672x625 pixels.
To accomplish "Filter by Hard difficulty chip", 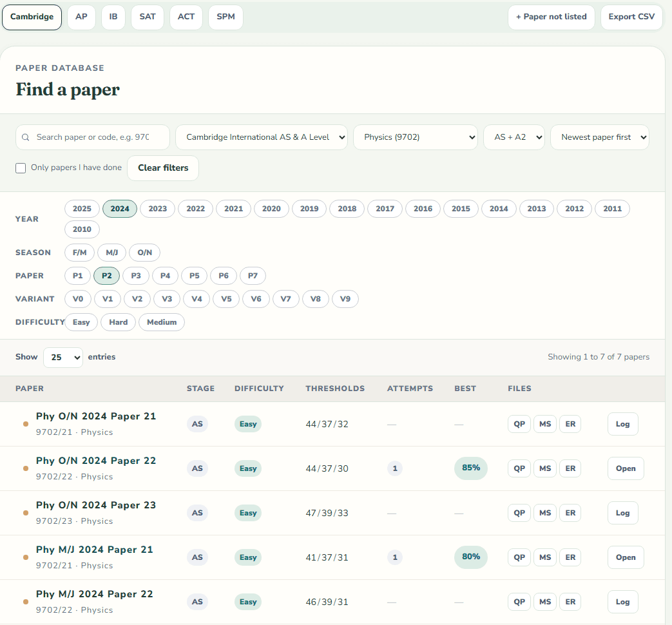I will [x=119, y=322].
